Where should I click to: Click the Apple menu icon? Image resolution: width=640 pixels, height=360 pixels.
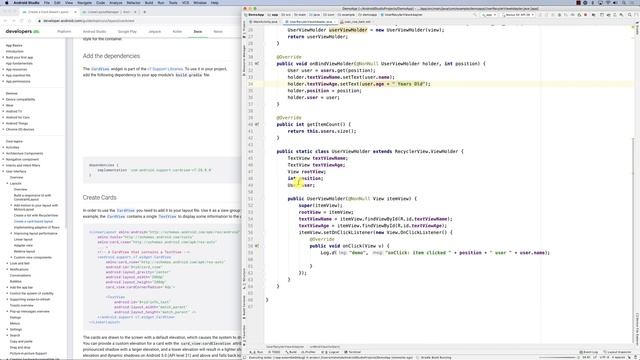(x=7, y=2)
